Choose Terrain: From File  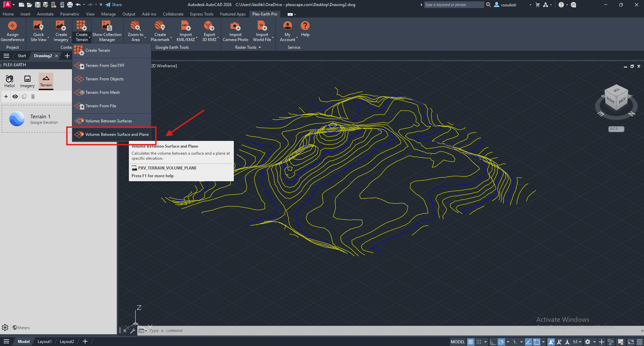click(x=112, y=106)
